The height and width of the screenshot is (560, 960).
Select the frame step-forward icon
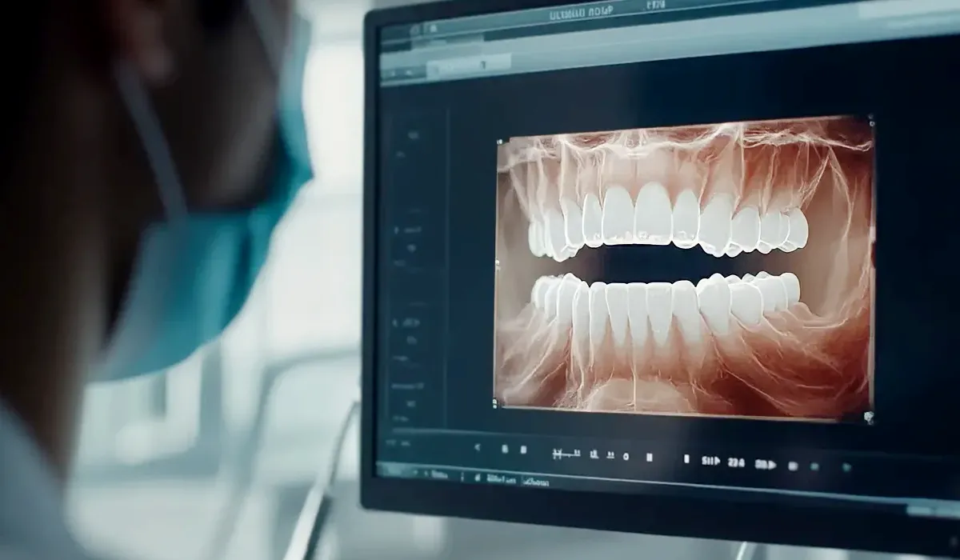pyautogui.click(x=711, y=459)
